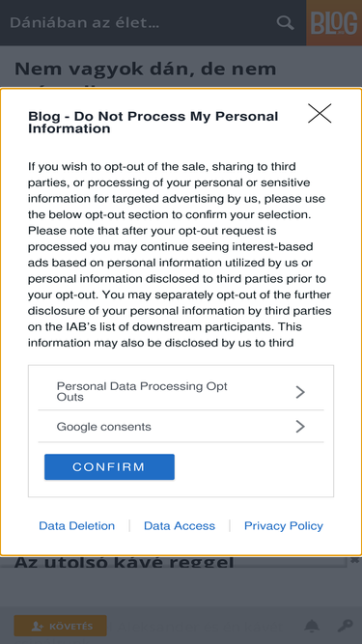Open post Nem vagyok dán, de nem
The height and width of the screenshot is (644, 362).
tap(146, 69)
